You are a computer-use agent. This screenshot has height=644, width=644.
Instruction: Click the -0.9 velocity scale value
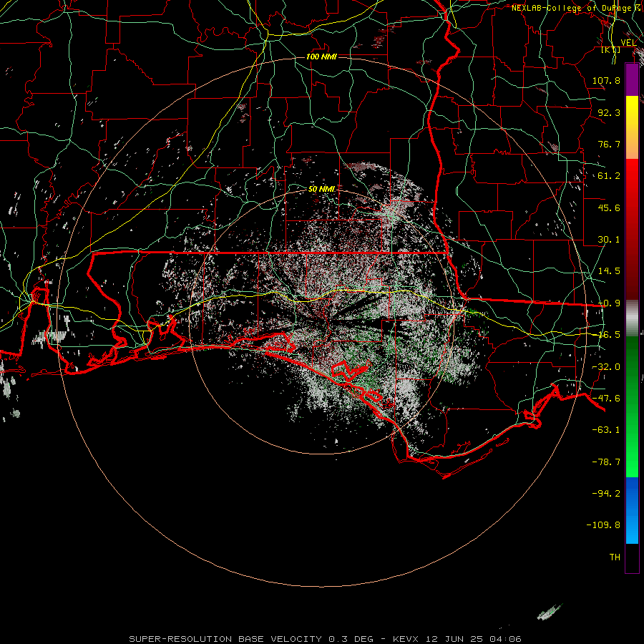pos(609,303)
